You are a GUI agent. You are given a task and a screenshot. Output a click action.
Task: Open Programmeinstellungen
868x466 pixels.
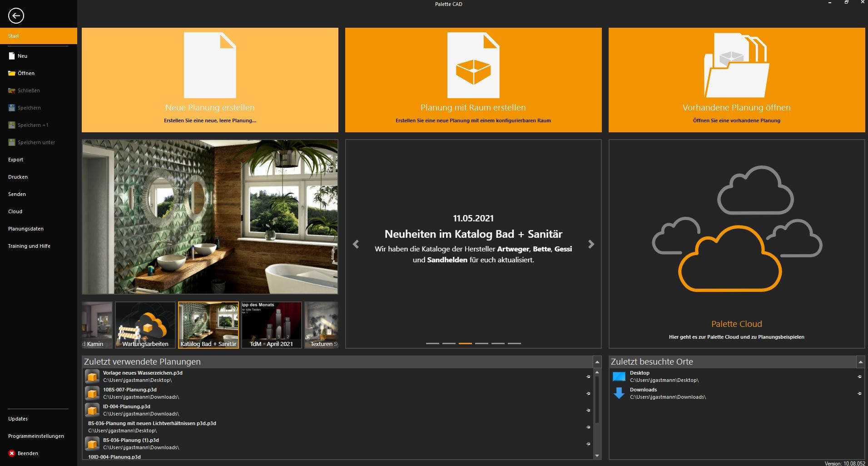click(36, 436)
